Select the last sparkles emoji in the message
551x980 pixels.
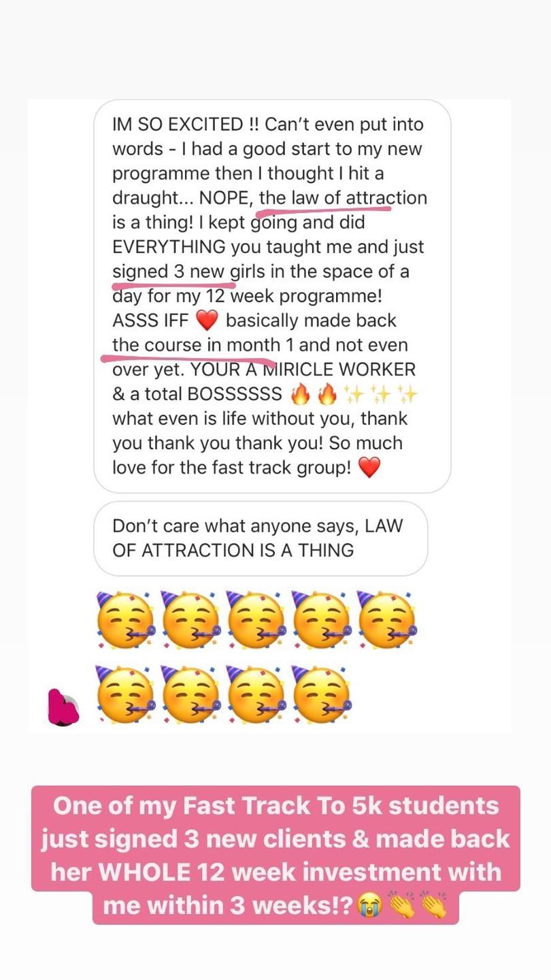point(408,394)
